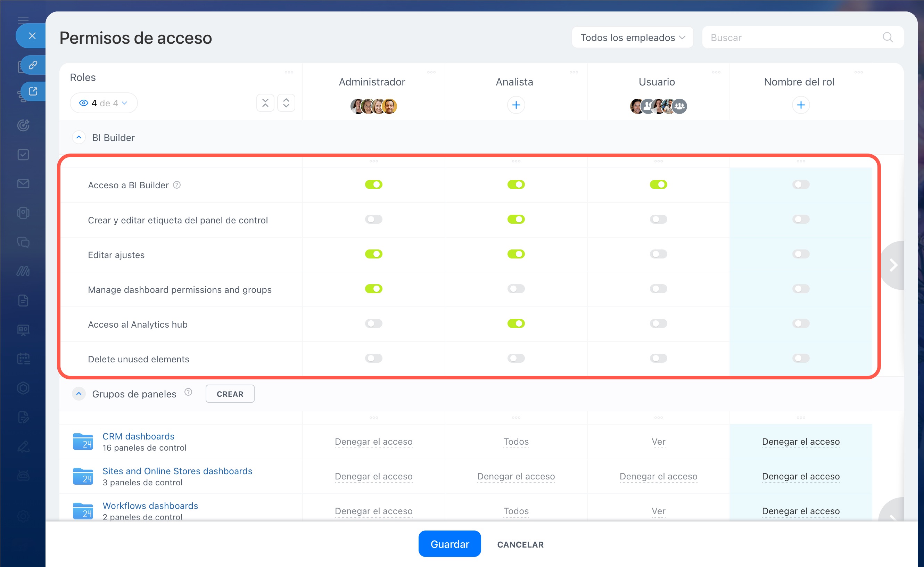Click the copy link icon in sidebar

(x=33, y=65)
